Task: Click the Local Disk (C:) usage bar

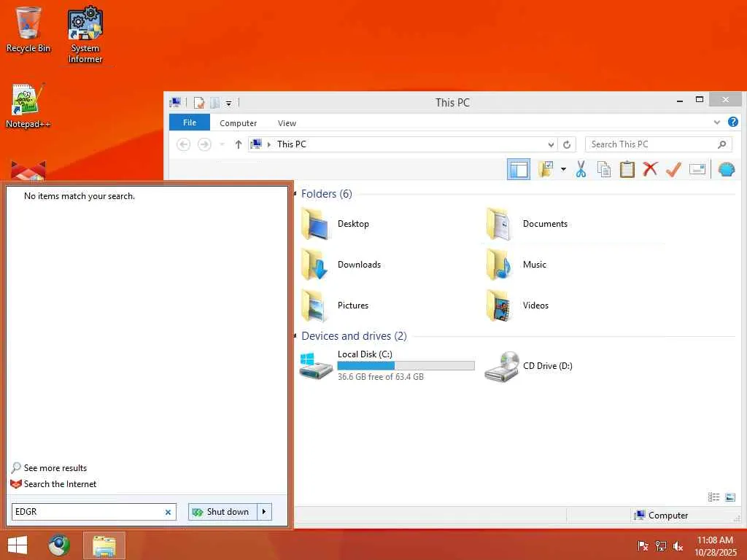Action: (406, 365)
